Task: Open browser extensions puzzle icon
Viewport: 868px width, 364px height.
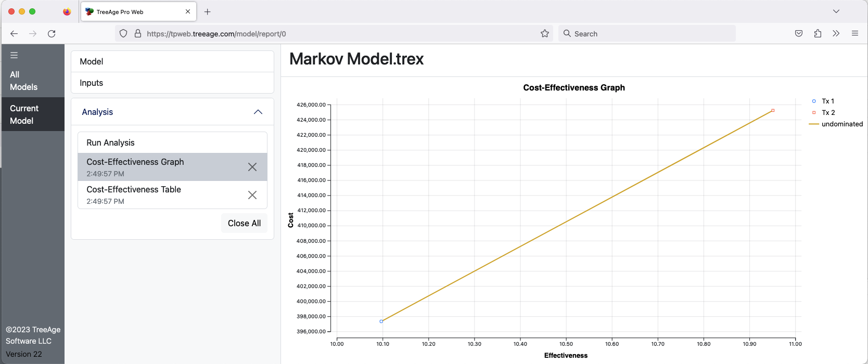Action: point(818,34)
